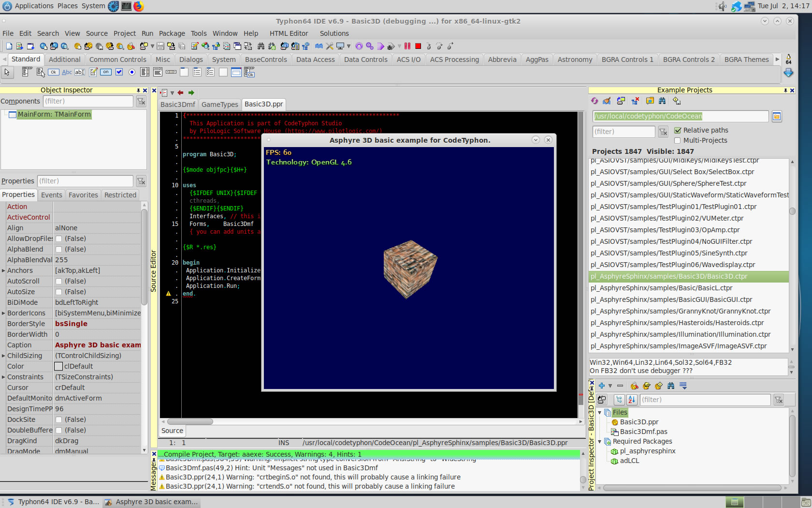The width and height of the screenshot is (812, 508).
Task: Click the Save floppy disk icon
Action: click(160, 46)
